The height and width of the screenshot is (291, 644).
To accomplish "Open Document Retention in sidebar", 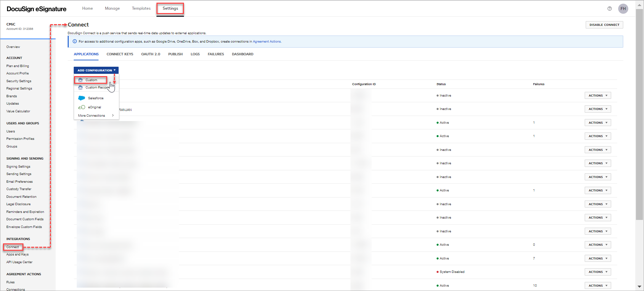I will pyautogui.click(x=21, y=197).
